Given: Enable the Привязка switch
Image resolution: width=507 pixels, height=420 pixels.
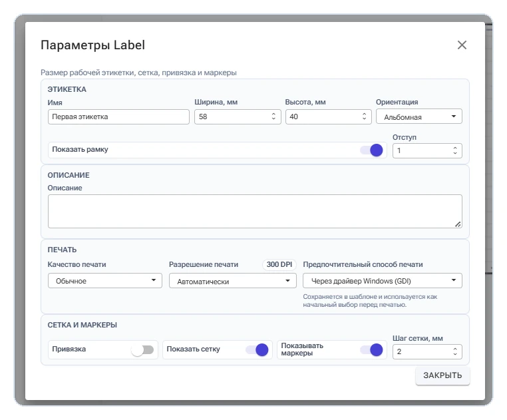Looking at the screenshot, I should (x=142, y=350).
